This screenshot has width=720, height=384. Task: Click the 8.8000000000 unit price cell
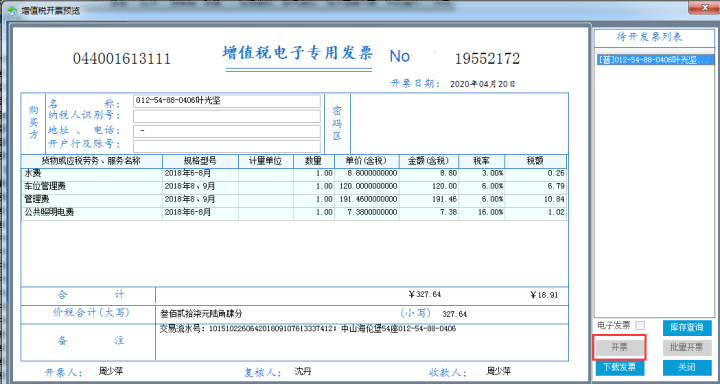(x=366, y=174)
